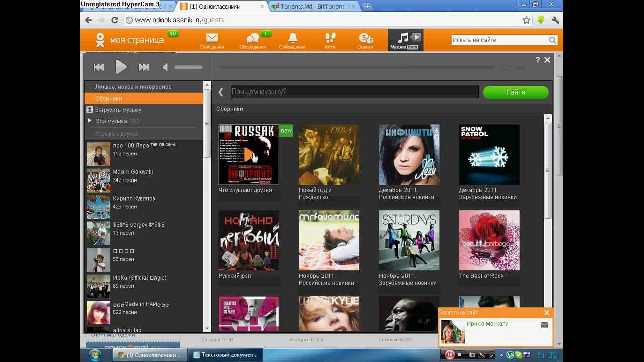Click green download arrow extension icon
Viewport: 644px width, 362px height.
coord(541,20)
